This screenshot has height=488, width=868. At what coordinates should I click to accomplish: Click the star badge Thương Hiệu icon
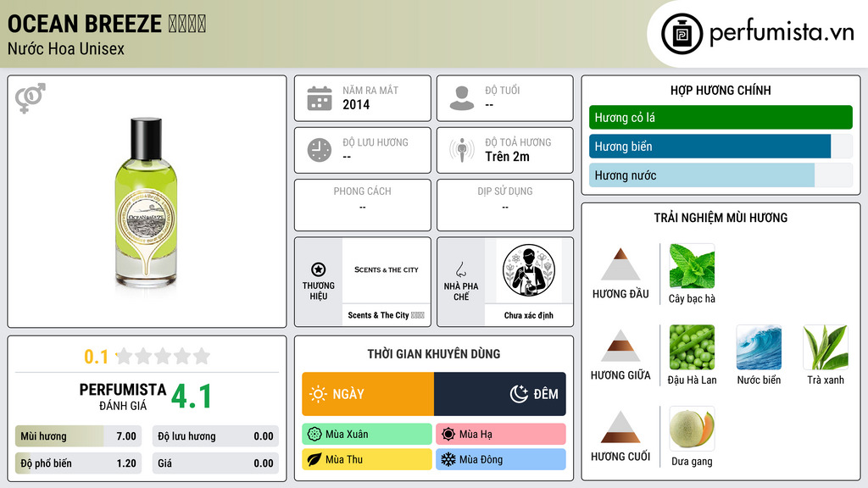[x=319, y=269]
